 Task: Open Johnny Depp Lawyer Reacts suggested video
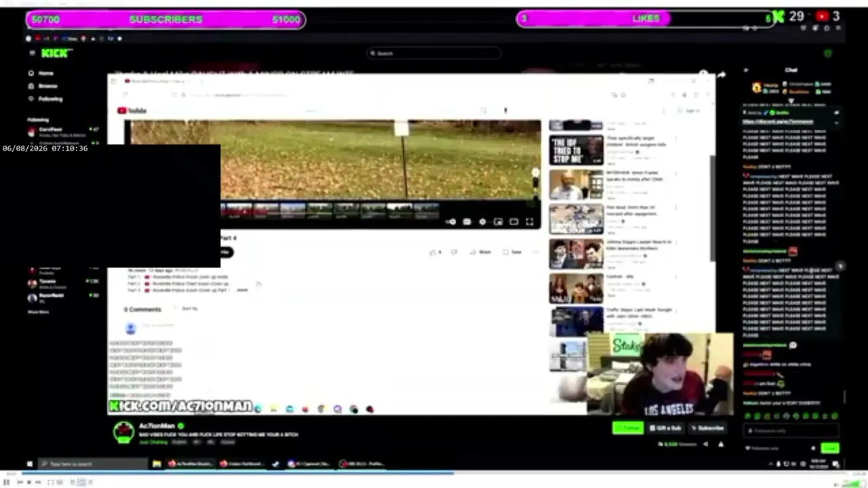(x=576, y=253)
